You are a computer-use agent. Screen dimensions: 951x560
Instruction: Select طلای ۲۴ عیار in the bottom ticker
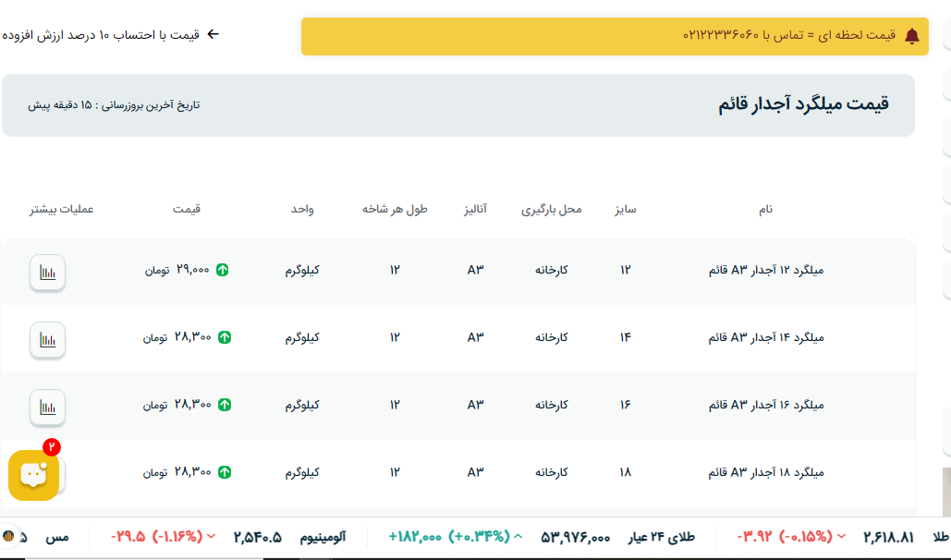pyautogui.click(x=661, y=536)
